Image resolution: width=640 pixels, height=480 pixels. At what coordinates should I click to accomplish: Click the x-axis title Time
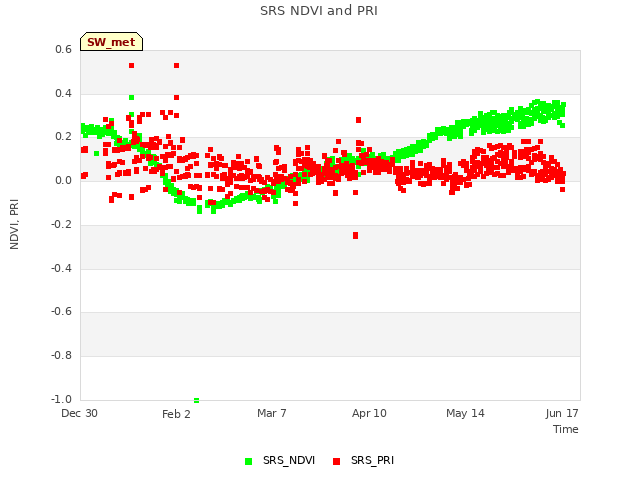[566, 429]
